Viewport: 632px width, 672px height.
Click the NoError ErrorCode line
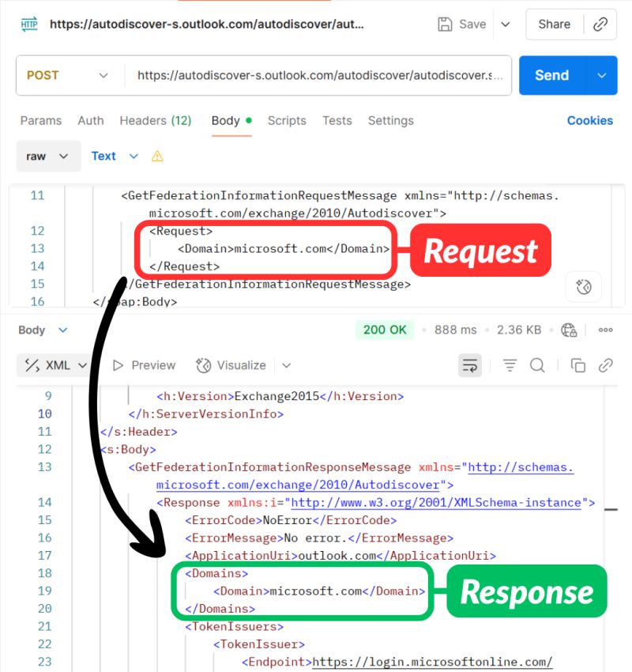pos(291,520)
